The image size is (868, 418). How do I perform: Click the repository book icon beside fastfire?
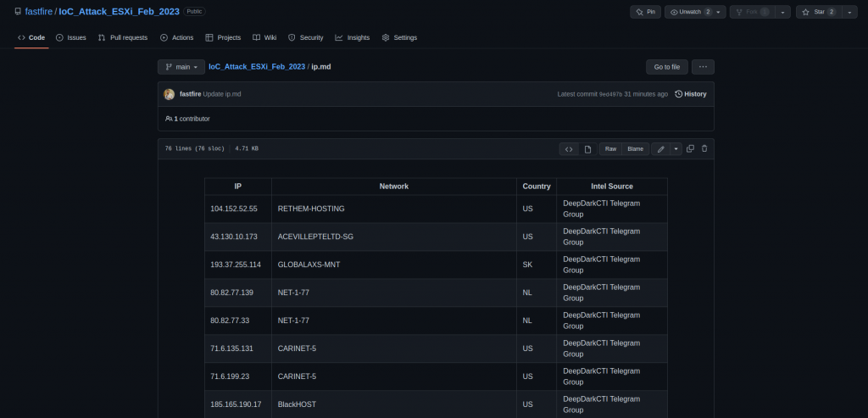click(18, 12)
